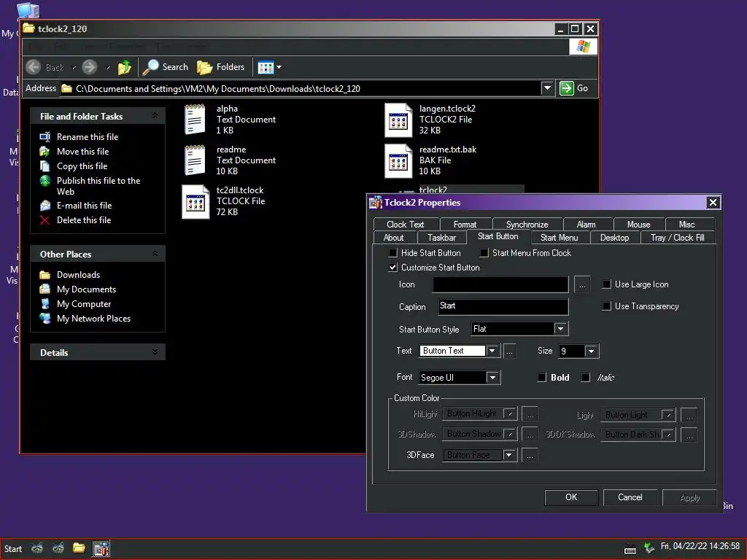The image size is (747, 560).
Task: Tick the Bold checkbox
Action: click(542, 377)
